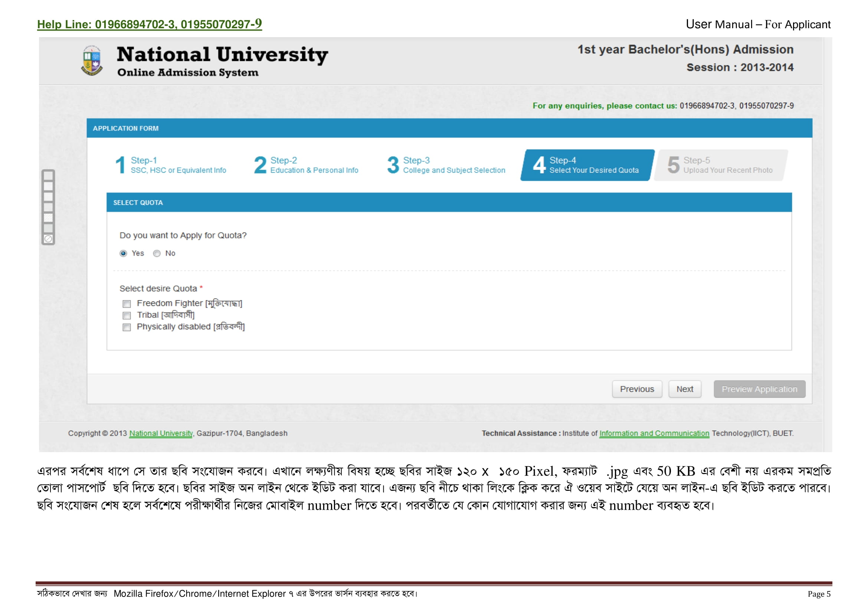This screenshot has width=868, height=614.
Task: Go to Step-1 SSC, HSC or Equivalent Info
Action: coord(171,165)
